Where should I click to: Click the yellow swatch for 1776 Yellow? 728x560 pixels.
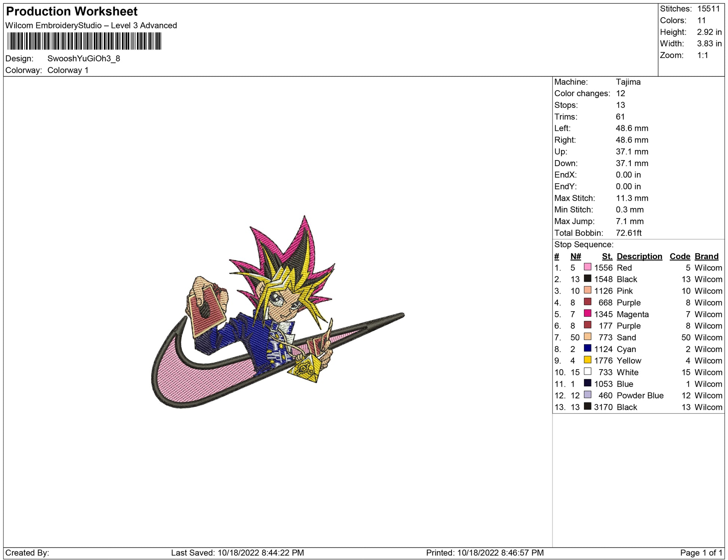pyautogui.click(x=587, y=360)
